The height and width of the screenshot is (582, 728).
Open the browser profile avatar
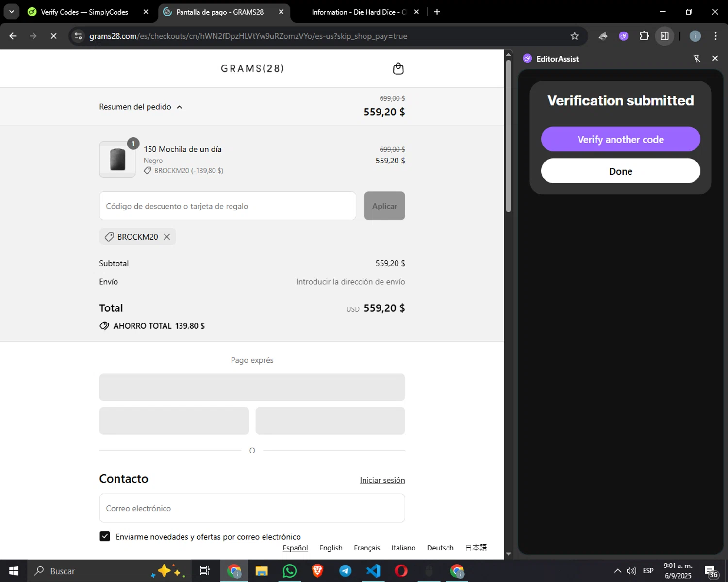(x=695, y=36)
